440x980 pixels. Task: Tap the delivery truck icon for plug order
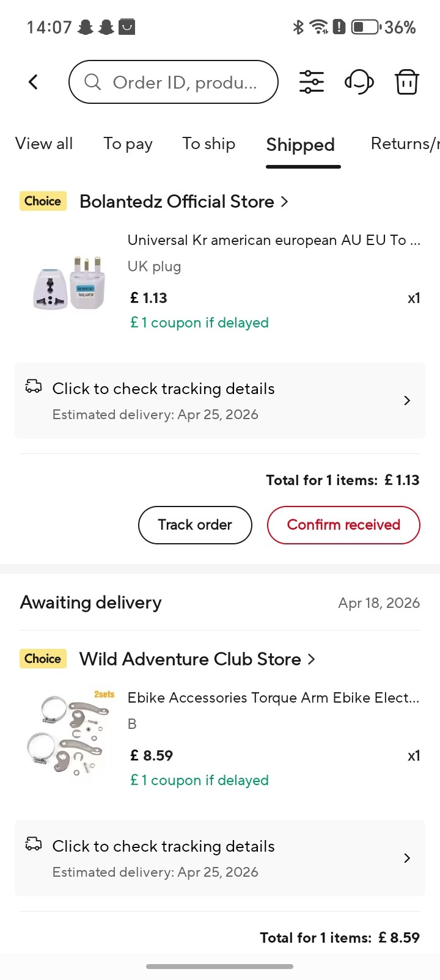click(x=34, y=387)
